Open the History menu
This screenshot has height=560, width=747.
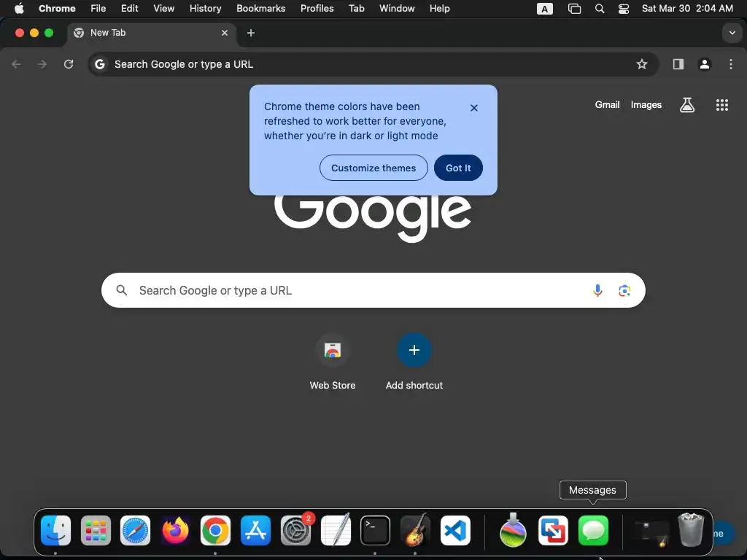[x=205, y=9]
